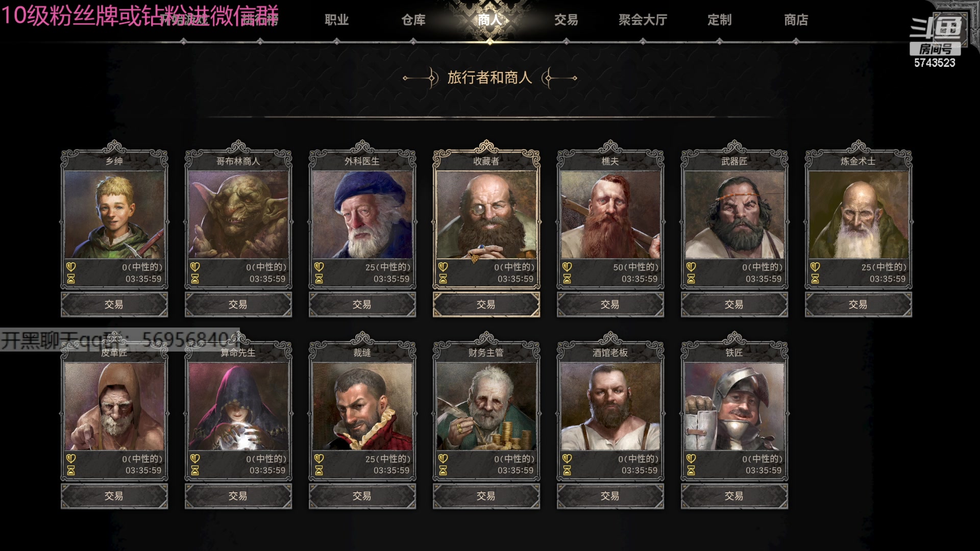Open the 仓库 tab
This screenshot has height=551, width=980.
413,20
